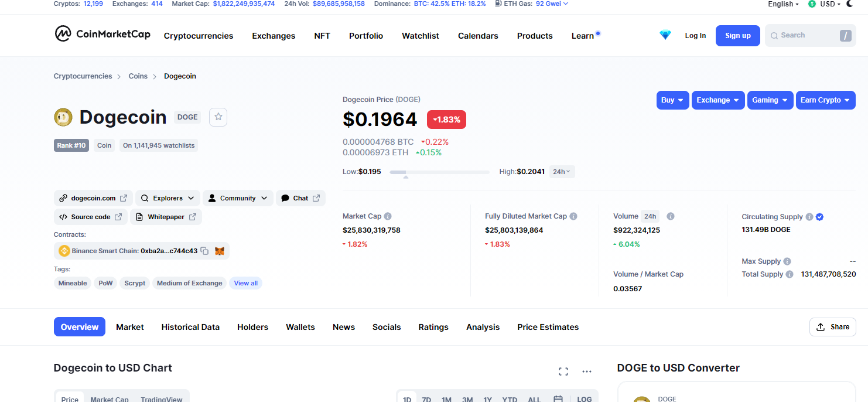
Task: Switch to the Socials tab
Action: 387,327
